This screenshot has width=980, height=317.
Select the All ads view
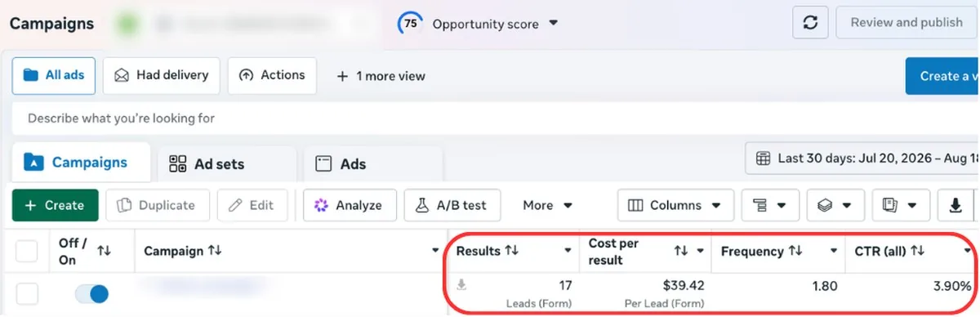[54, 75]
